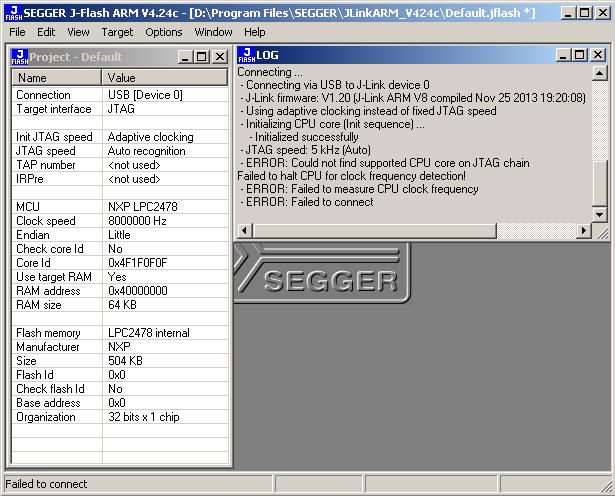
Task: Click the Value column header
Action: tap(165, 78)
